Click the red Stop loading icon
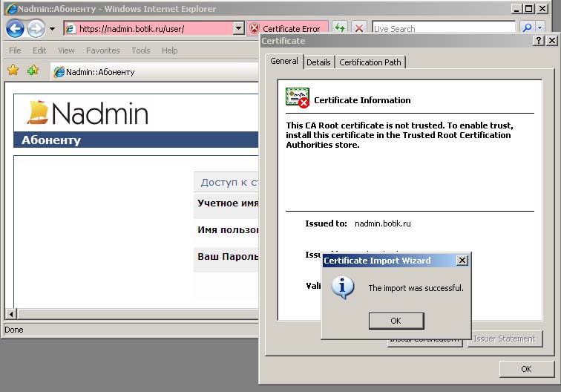 coord(359,28)
